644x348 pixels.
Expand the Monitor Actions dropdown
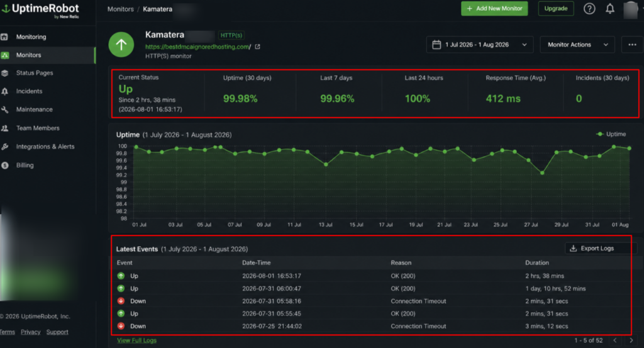click(x=577, y=45)
